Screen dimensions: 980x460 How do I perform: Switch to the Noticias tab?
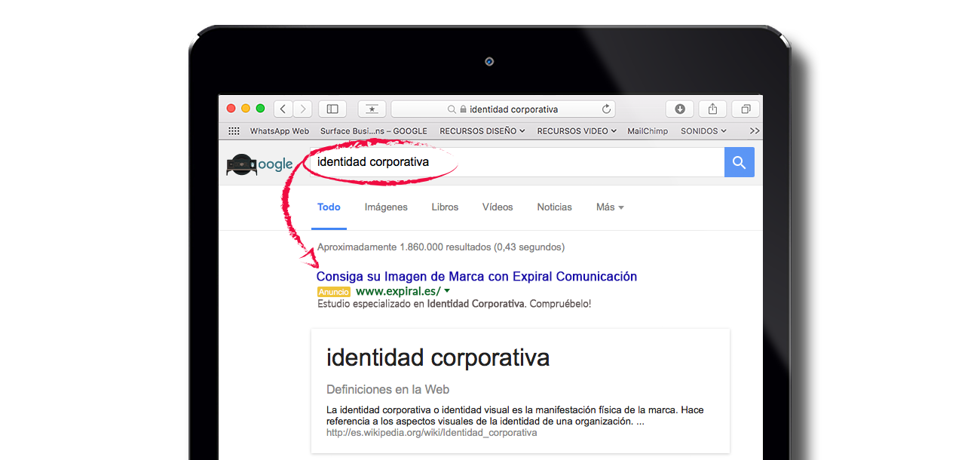(554, 207)
